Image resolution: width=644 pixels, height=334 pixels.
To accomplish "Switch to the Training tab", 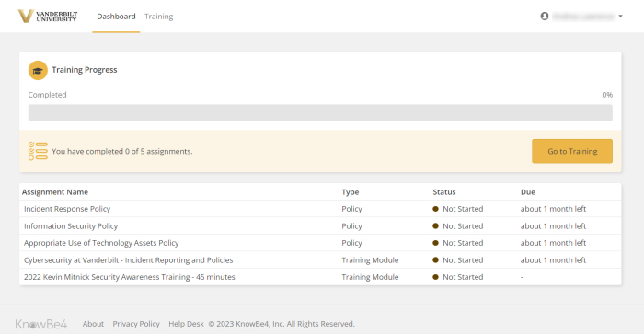I will pos(158,17).
